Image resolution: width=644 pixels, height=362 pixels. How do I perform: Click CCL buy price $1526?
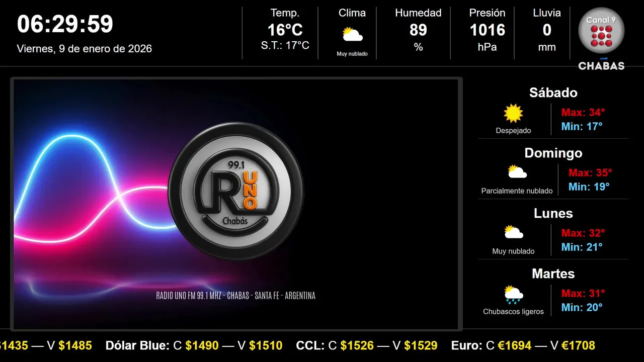(x=357, y=345)
